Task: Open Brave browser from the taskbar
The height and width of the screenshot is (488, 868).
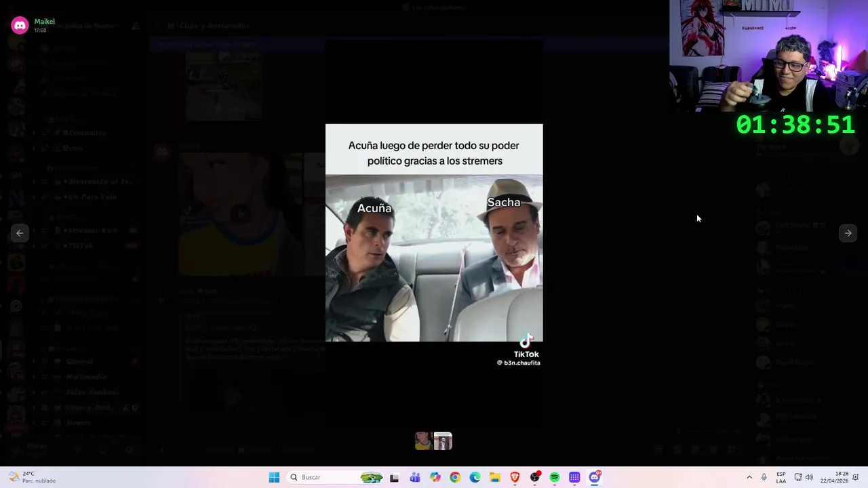Action: [515, 477]
